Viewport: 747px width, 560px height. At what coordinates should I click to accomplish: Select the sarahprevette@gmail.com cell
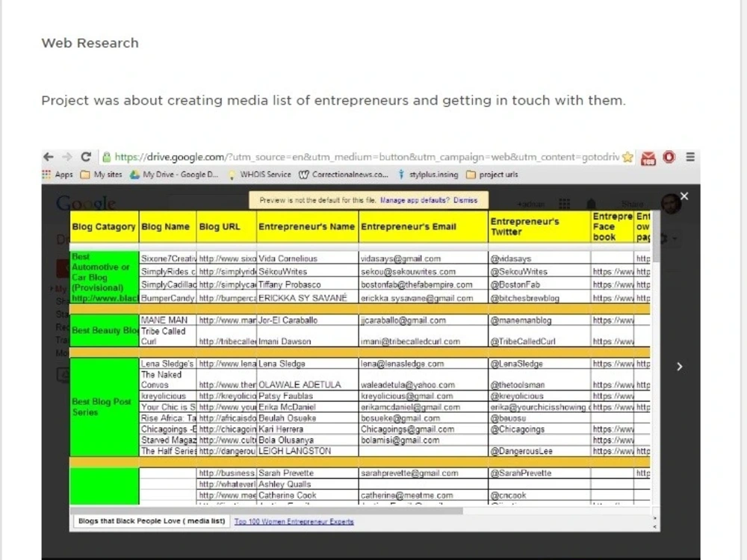[424, 473]
